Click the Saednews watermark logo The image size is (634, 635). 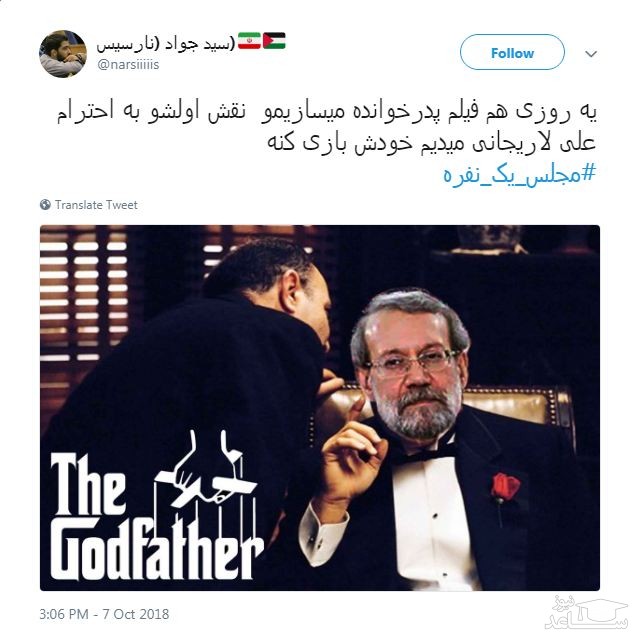pyautogui.click(x=586, y=612)
